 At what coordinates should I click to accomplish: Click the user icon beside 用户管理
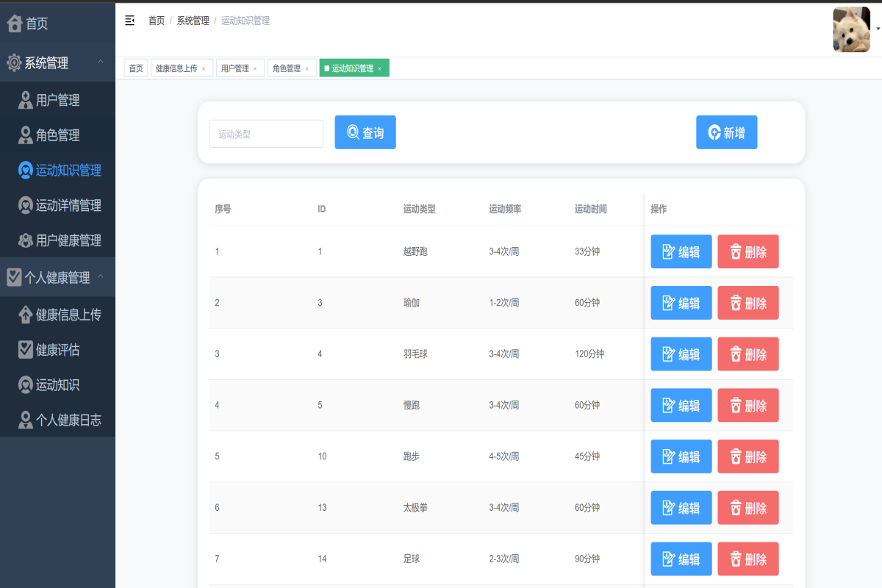pyautogui.click(x=26, y=100)
